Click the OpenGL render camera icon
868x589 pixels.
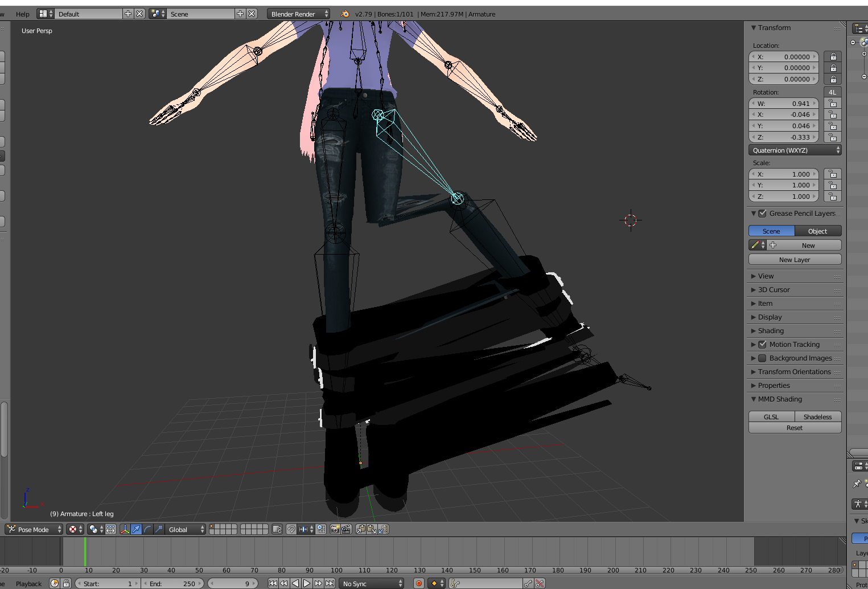pyautogui.click(x=335, y=529)
